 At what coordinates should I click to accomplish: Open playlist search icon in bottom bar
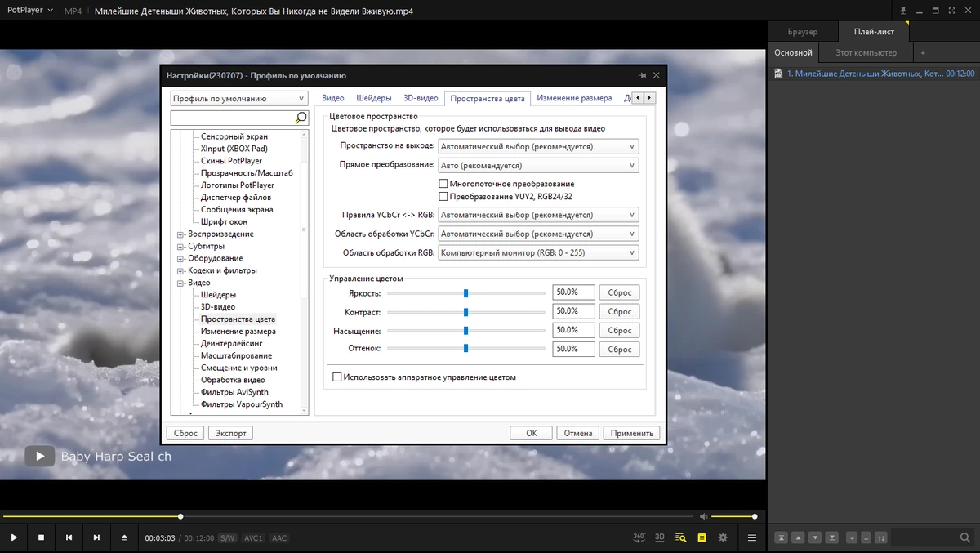[681, 537]
